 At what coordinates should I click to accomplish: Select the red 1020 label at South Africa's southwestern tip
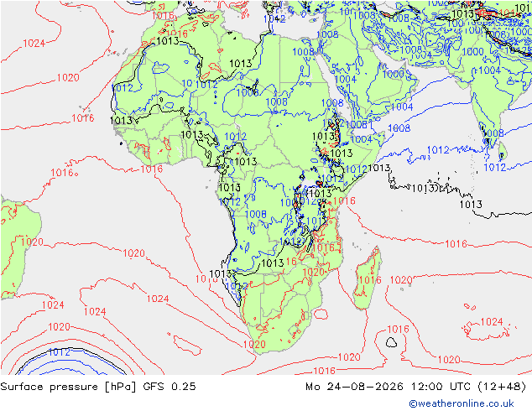[x=254, y=345]
